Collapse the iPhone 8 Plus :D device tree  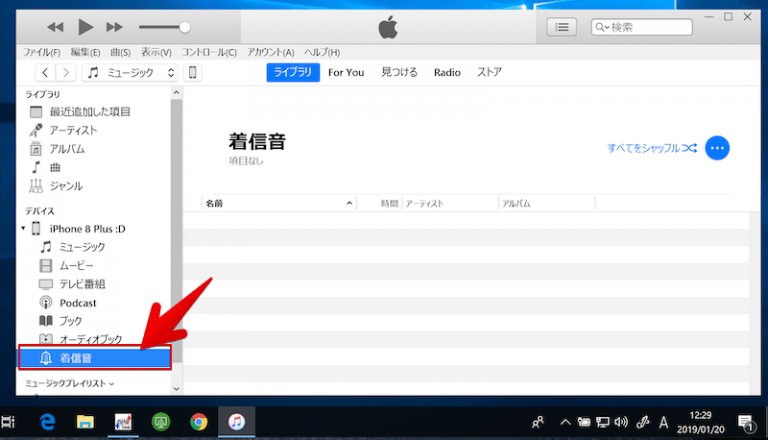pyautogui.click(x=23, y=228)
